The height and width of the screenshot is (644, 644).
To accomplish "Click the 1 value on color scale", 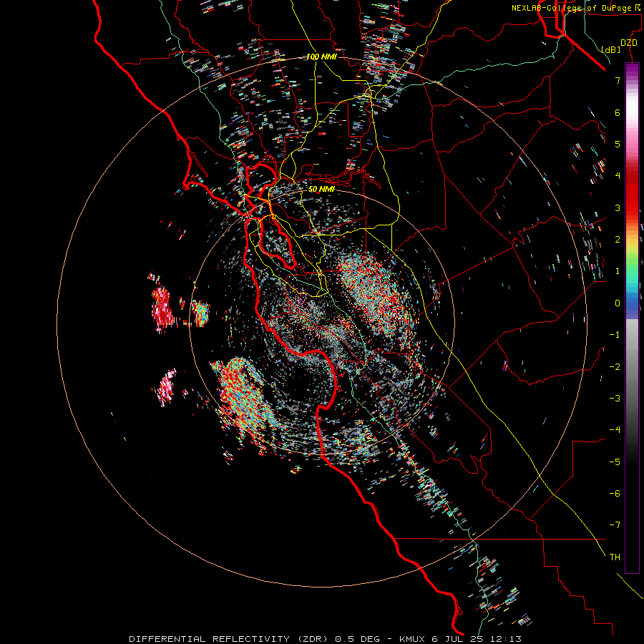I will (618, 271).
